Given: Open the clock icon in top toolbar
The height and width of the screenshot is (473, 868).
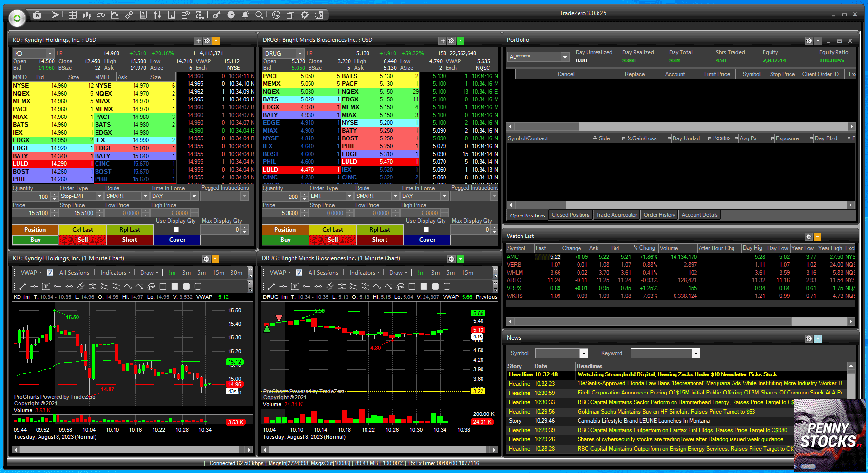Looking at the screenshot, I should tap(231, 15).
